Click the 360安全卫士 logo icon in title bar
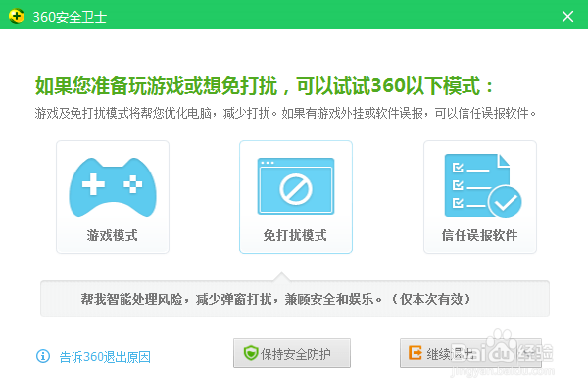Image resolution: width=588 pixels, height=392 pixels. click(16, 16)
